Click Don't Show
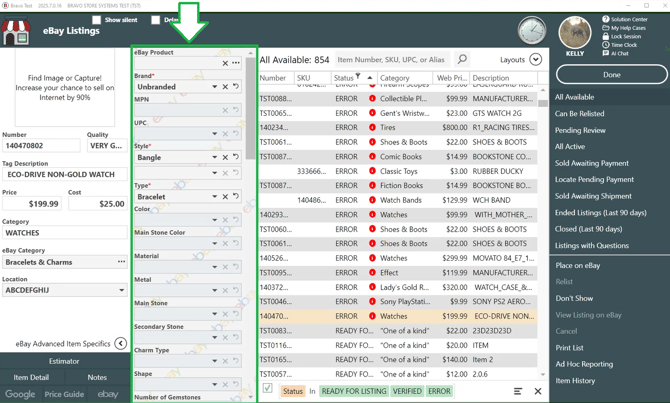Viewport: 670px width, 403px height. coord(574,298)
